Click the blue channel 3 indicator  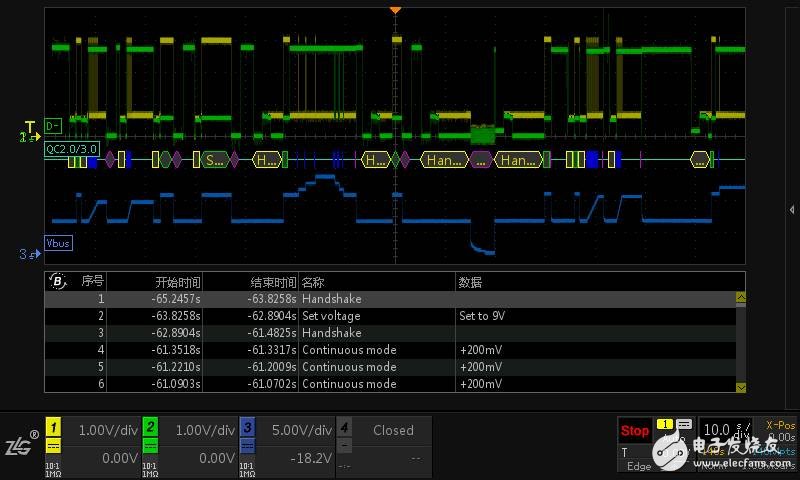click(x=247, y=429)
